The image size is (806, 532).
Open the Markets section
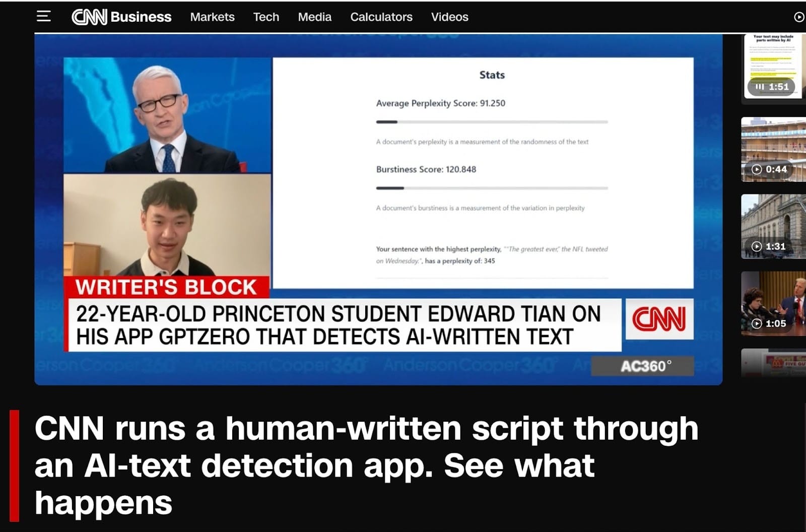(x=212, y=17)
